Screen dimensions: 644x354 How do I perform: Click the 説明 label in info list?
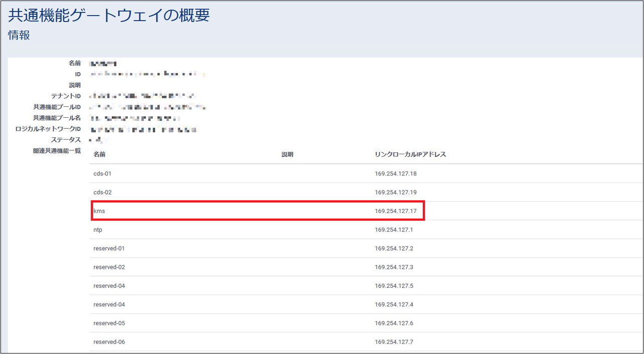75,85
